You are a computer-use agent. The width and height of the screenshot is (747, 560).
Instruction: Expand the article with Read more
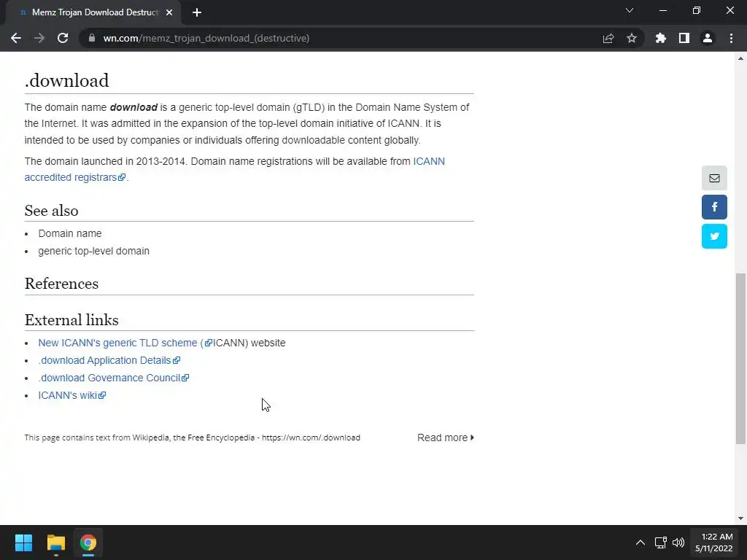click(445, 437)
